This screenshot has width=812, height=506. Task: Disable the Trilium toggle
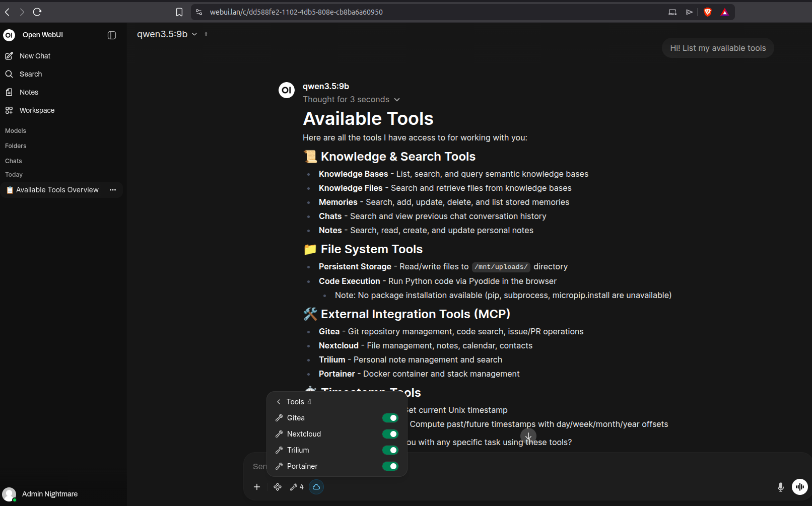(390, 450)
